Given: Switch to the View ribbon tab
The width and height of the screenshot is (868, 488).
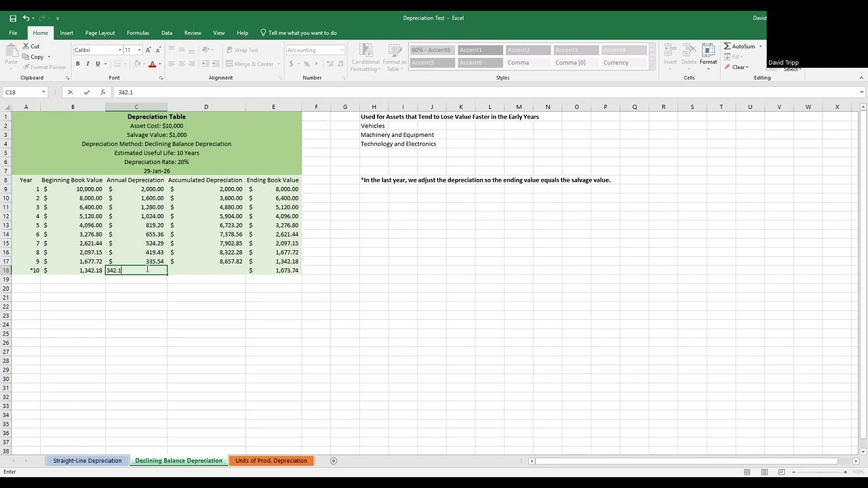Looking at the screenshot, I should [x=219, y=33].
